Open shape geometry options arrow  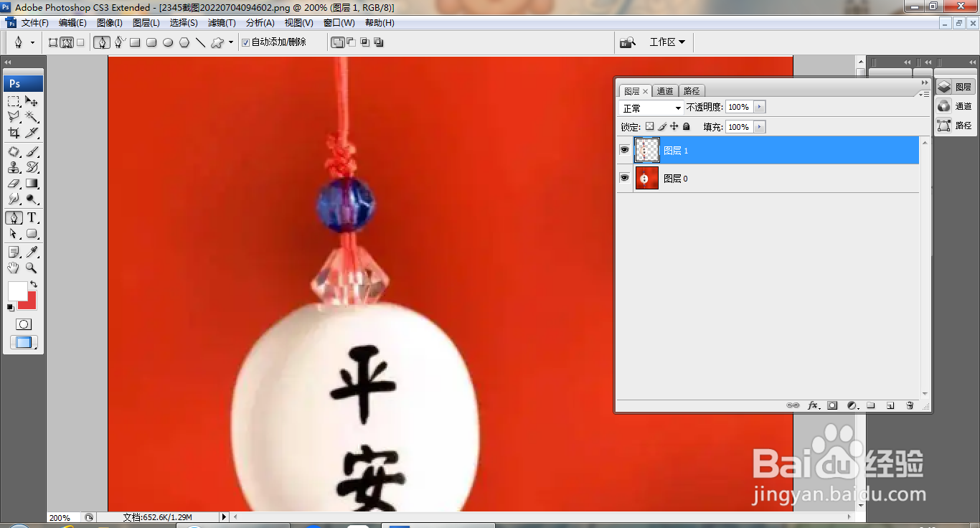click(231, 42)
